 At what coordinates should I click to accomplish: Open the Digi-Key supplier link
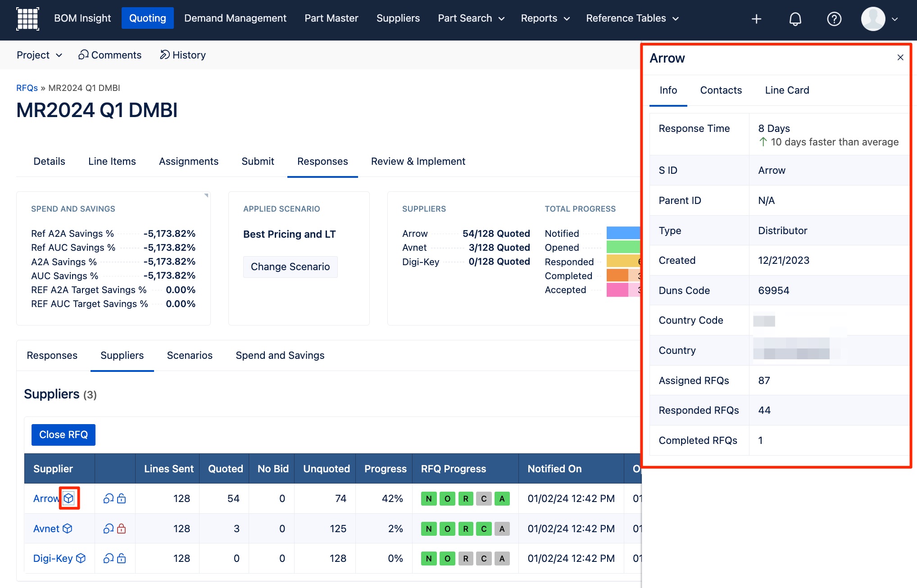53,558
